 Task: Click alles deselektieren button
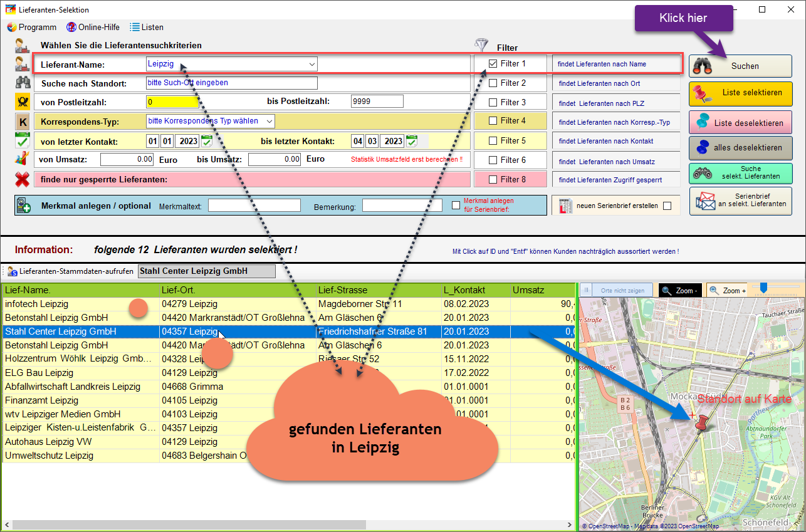pyautogui.click(x=740, y=148)
